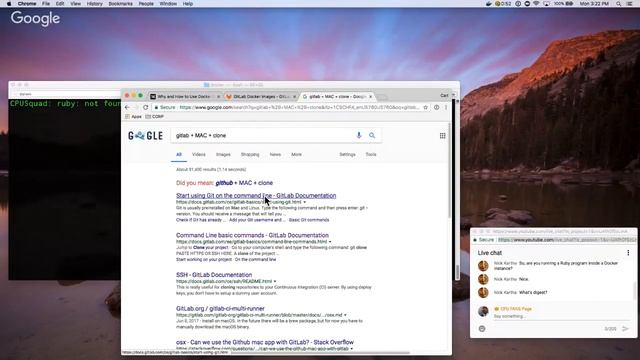640x360 pixels.
Task: Click the send arrow in Live chat
Action: point(625,329)
